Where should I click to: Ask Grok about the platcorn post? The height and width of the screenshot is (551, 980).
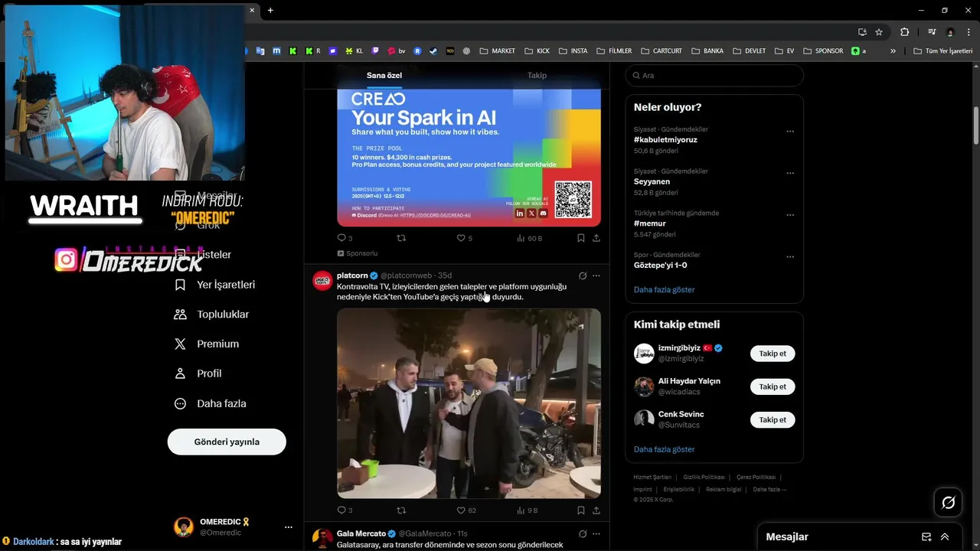pos(583,275)
